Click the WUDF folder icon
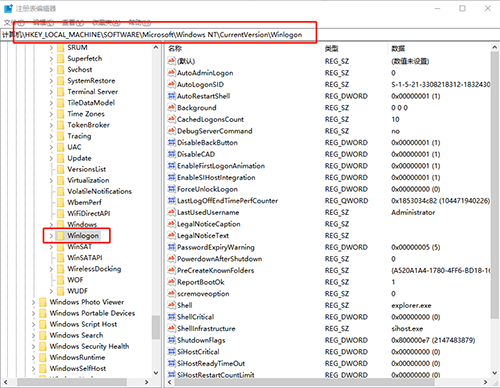Viewport: 500px width, 388px height. coord(60,291)
